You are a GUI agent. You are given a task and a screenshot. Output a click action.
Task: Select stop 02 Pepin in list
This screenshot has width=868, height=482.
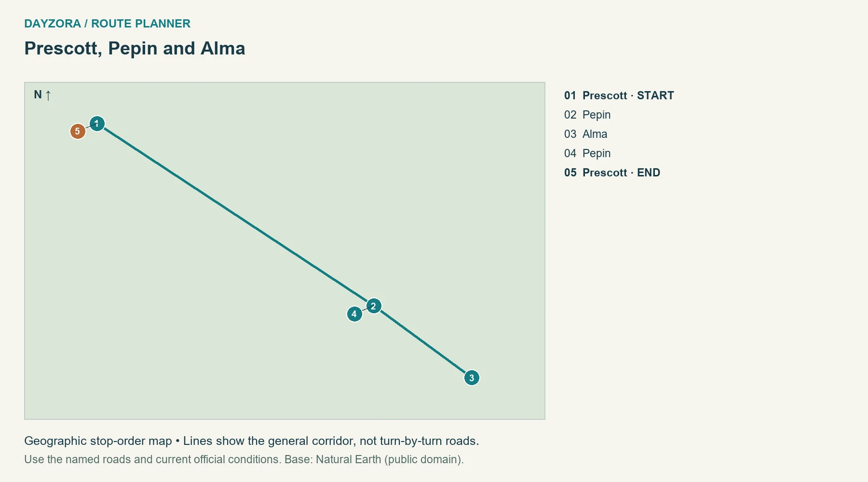click(587, 115)
